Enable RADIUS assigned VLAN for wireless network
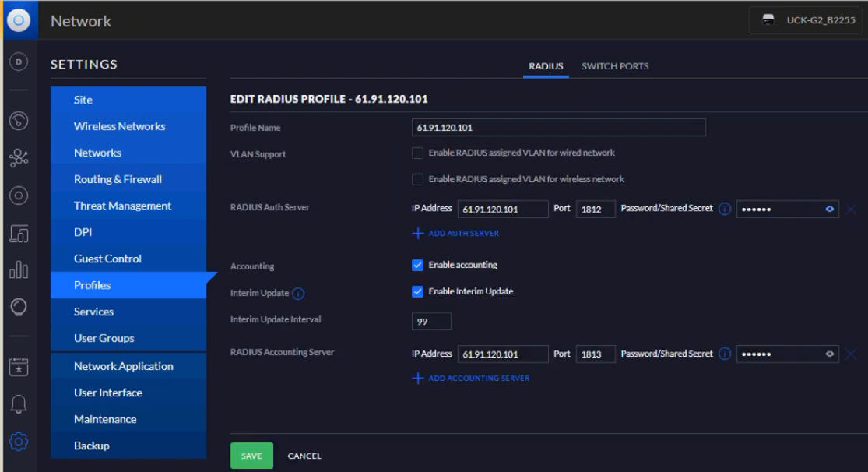The image size is (868, 472). coord(418,180)
